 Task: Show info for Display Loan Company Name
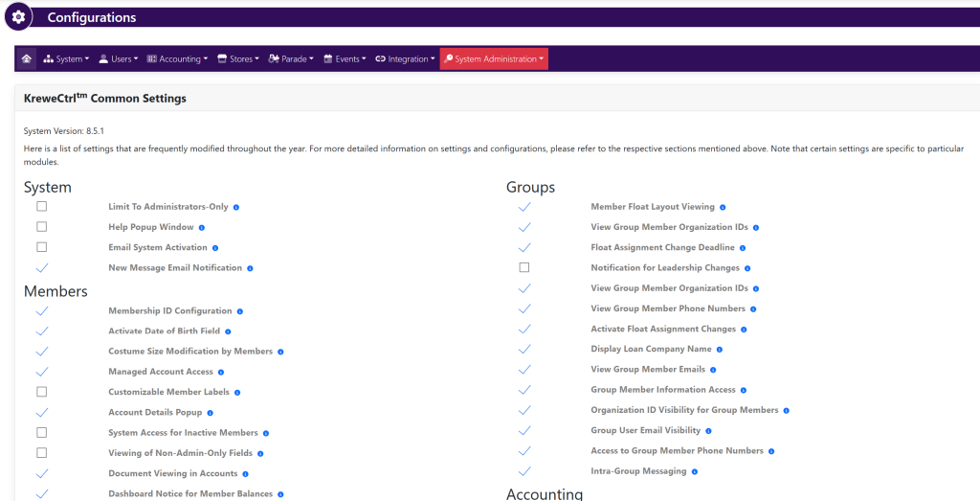click(719, 350)
